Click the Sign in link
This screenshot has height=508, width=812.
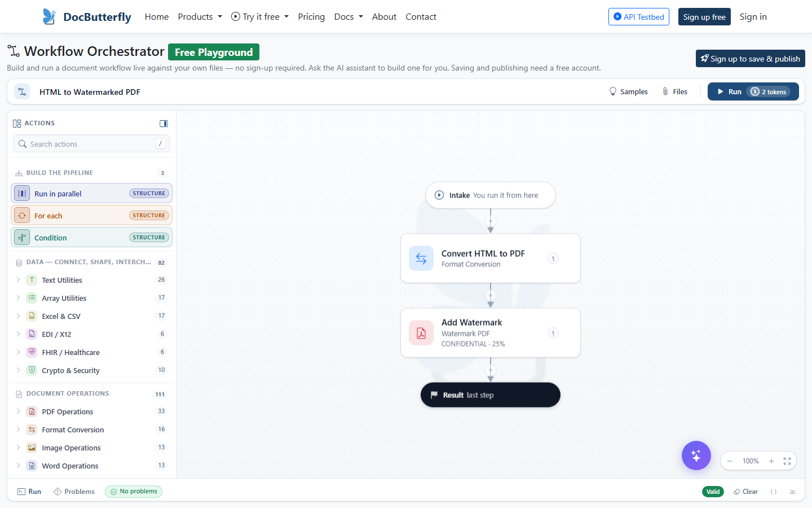pyautogui.click(x=753, y=17)
